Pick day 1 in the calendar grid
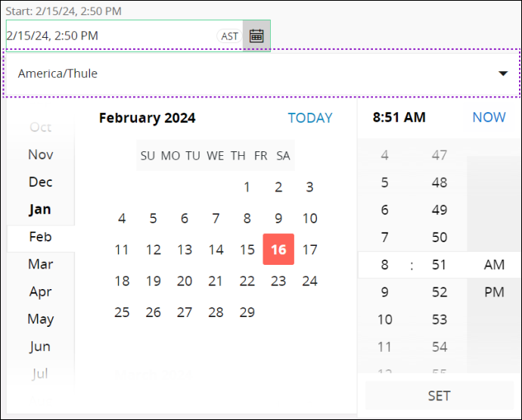The image size is (522, 420). pyautogui.click(x=247, y=188)
